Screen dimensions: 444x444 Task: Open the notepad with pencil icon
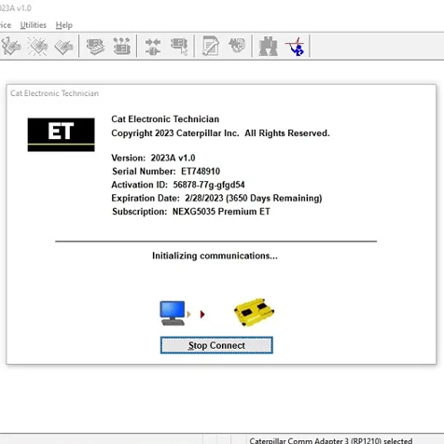click(211, 46)
